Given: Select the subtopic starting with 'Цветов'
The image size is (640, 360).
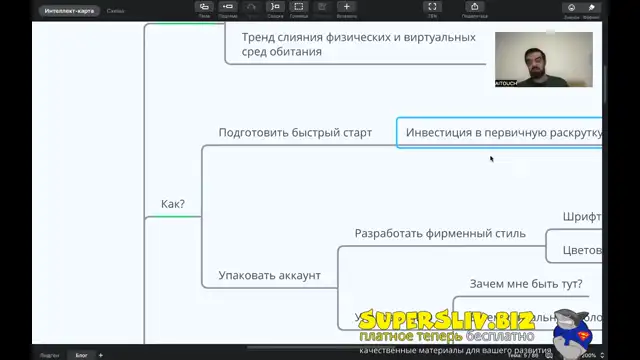Looking at the screenshot, I should [582, 250].
